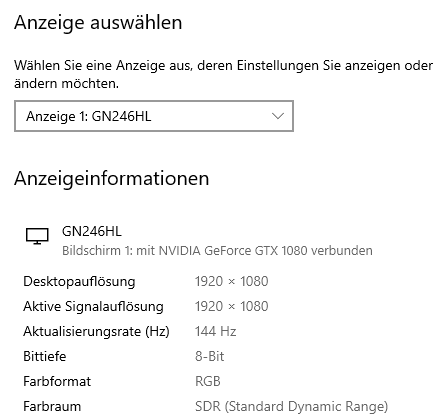The width and height of the screenshot is (444, 420).
Task: Click the 144 Hz refresh rate value
Action: coord(216,331)
